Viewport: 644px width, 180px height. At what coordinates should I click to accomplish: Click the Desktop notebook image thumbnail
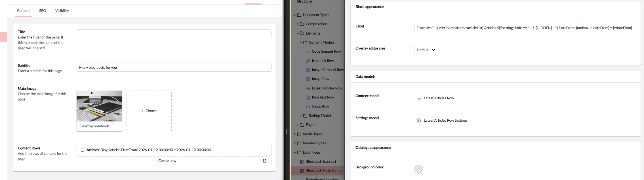pyautogui.click(x=99, y=106)
